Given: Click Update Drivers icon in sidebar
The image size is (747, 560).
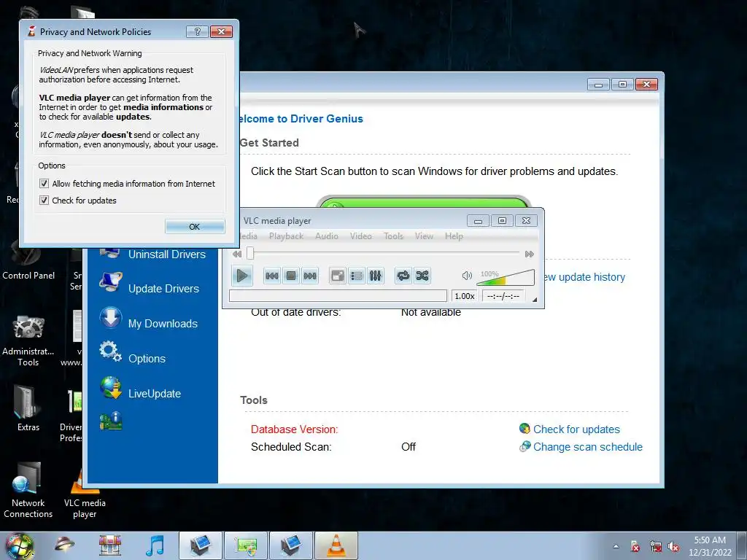Looking at the screenshot, I should 111,282.
